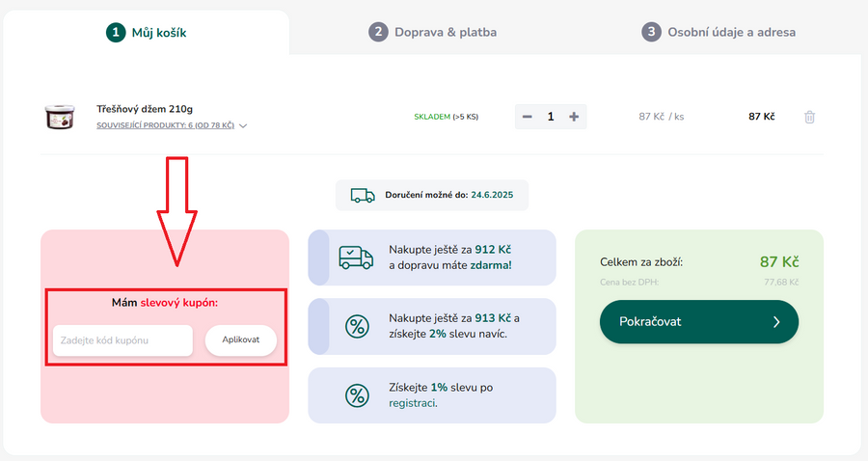Open the registraci link
The width and height of the screenshot is (868, 461).
tap(412, 403)
